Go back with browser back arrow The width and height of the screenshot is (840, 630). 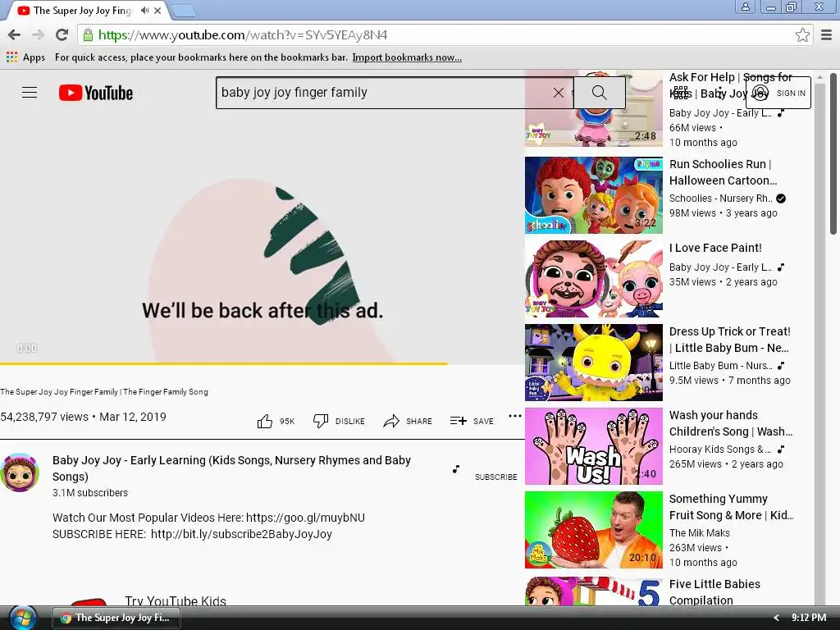(x=15, y=34)
